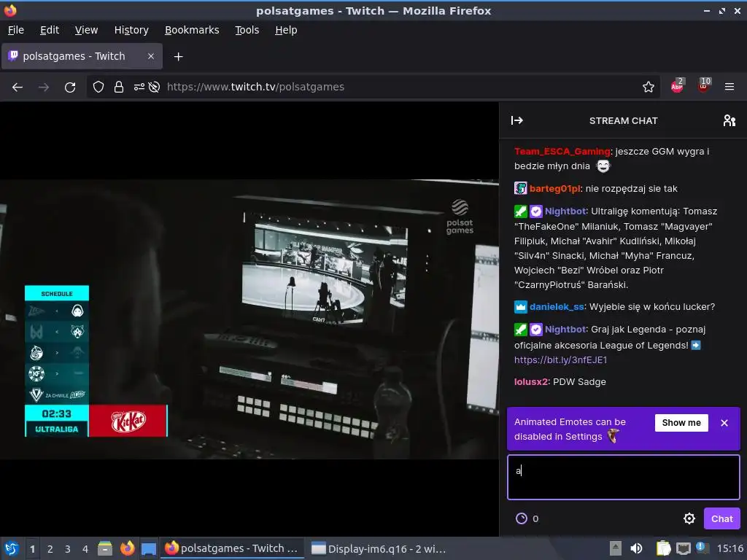Open the Help menu
Viewport: 747px width, 560px height.
pos(286,30)
